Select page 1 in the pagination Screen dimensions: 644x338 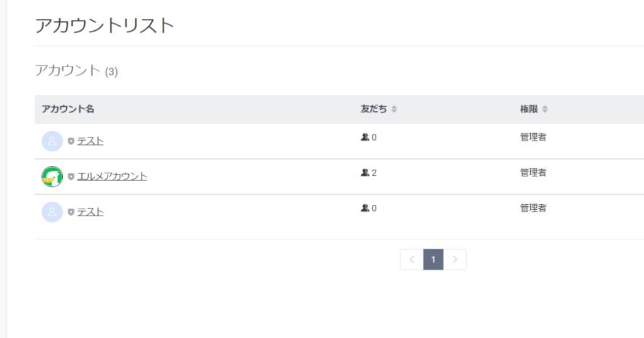coord(433,259)
